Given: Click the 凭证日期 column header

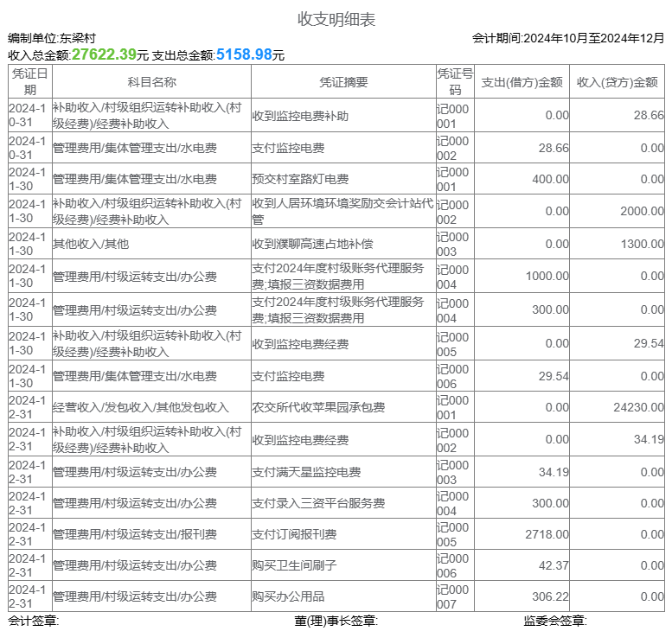Looking at the screenshot, I should tap(30, 81).
